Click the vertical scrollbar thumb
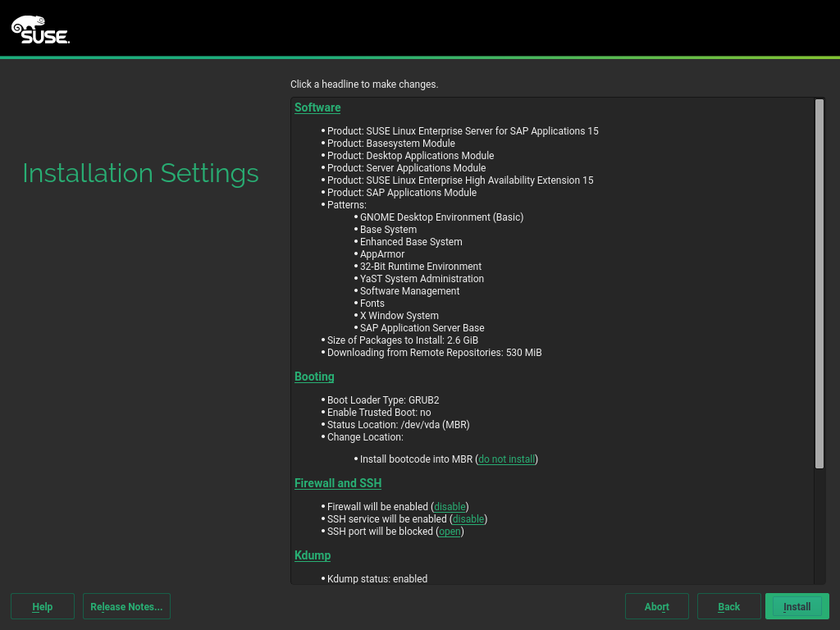 pos(819,283)
